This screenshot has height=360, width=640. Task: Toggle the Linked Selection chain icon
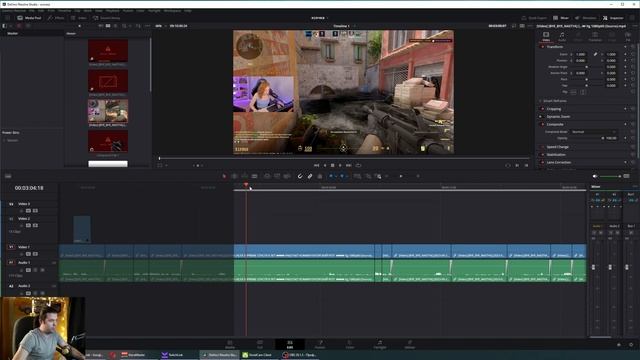click(x=310, y=176)
